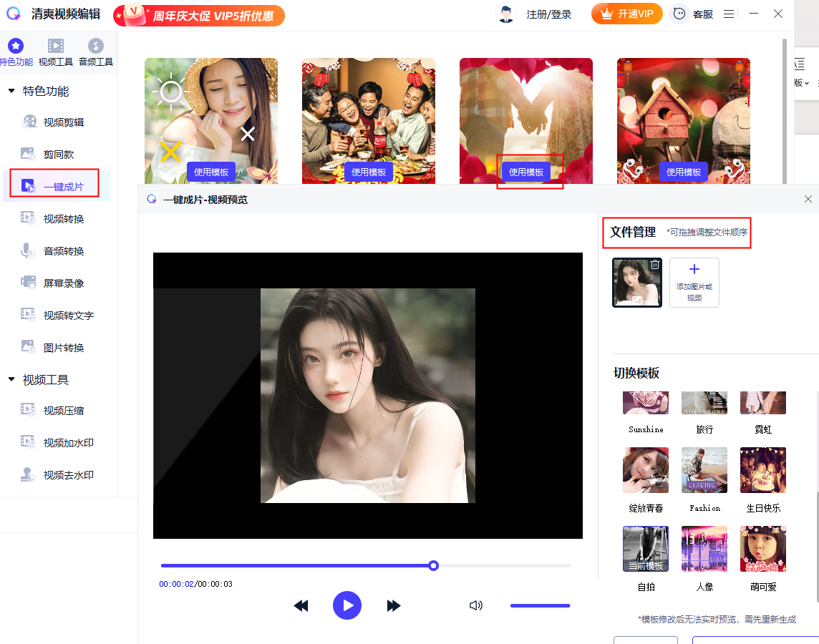Delete the uploaded photo via trash icon
Image resolution: width=819 pixels, height=644 pixels.
coord(654,263)
